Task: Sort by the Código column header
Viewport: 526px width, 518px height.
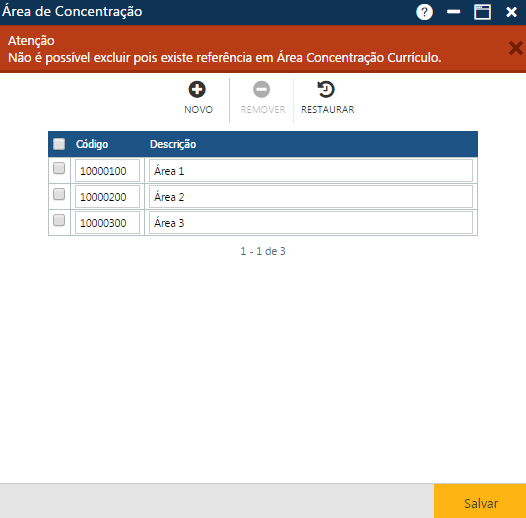Action: 92,144
